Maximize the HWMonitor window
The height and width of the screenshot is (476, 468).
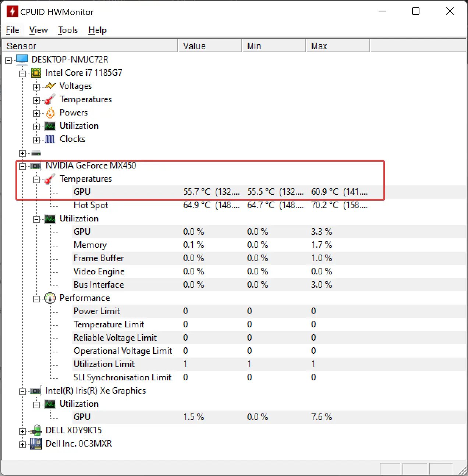(416, 11)
